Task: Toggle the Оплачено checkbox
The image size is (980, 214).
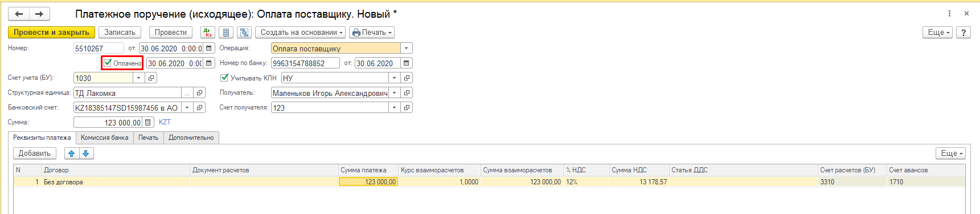Action: pos(108,63)
